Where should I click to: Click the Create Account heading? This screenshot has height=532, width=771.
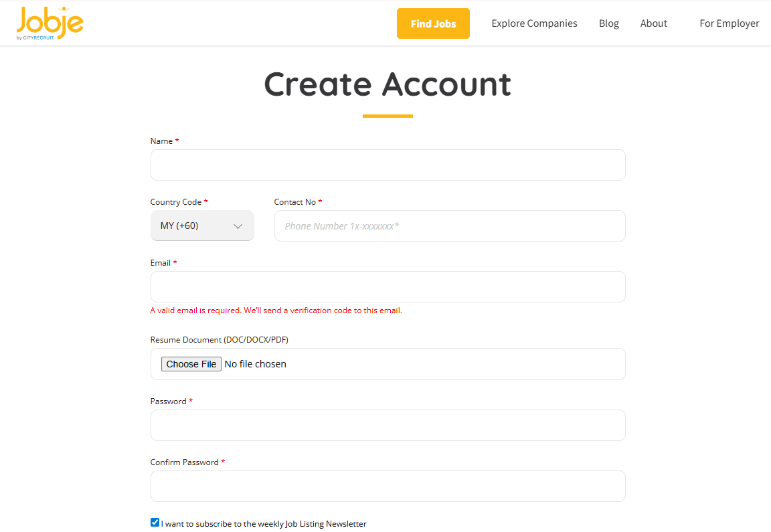click(388, 84)
